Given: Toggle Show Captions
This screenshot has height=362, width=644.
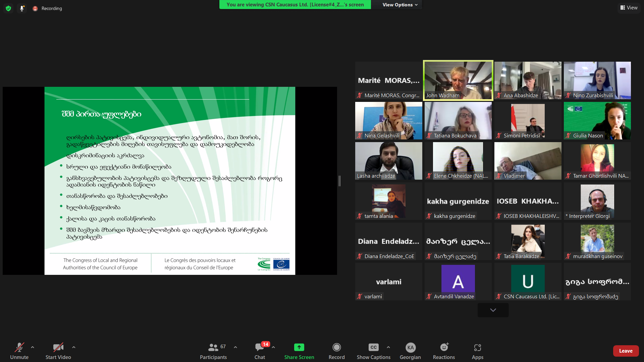Looking at the screenshot, I should (x=374, y=351).
